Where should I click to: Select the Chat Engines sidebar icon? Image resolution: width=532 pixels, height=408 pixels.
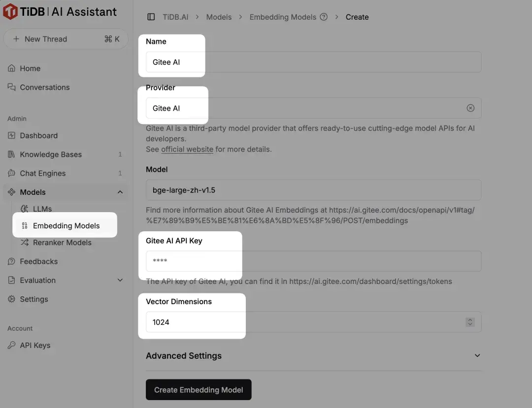click(11, 173)
